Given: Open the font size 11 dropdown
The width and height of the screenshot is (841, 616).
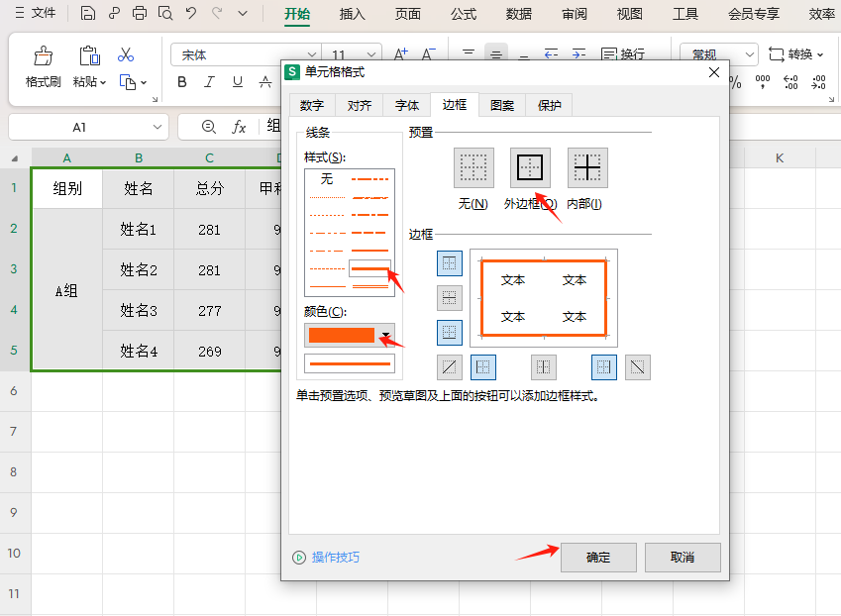Looking at the screenshot, I should click(370, 54).
